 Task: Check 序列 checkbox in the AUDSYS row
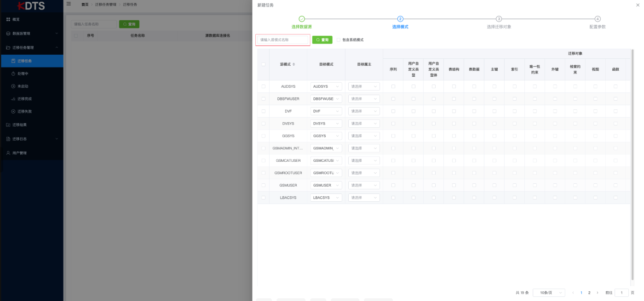click(393, 86)
